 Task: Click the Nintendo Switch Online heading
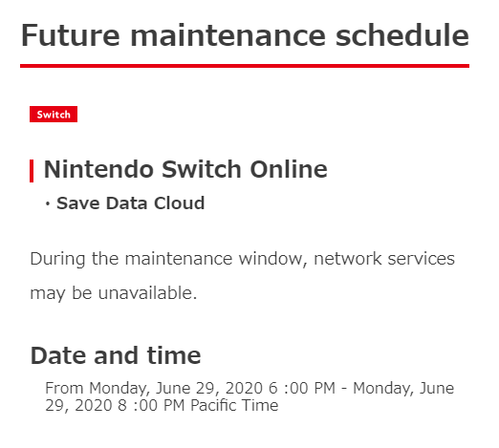[185, 169]
